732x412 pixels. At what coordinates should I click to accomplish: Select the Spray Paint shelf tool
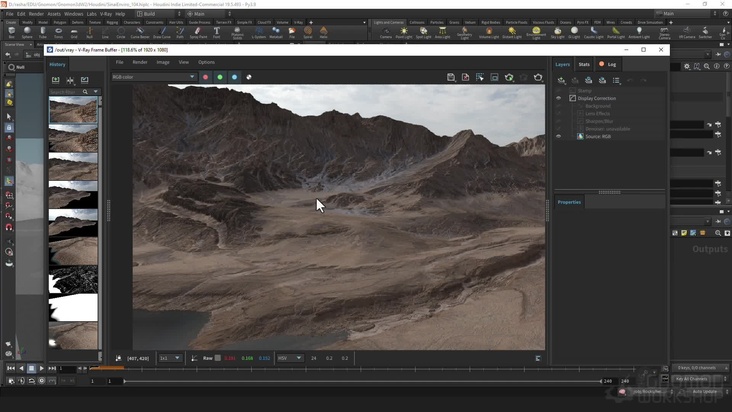point(198,32)
